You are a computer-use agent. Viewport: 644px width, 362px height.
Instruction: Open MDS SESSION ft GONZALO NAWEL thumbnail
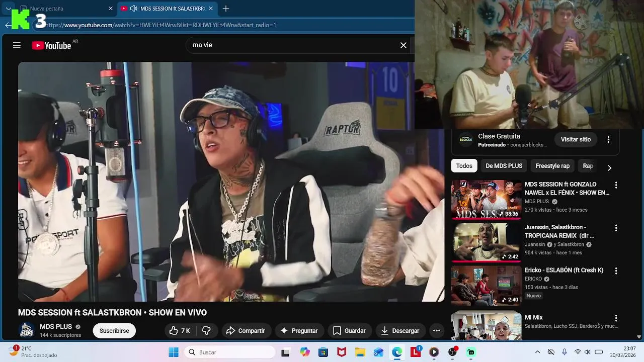click(486, 200)
